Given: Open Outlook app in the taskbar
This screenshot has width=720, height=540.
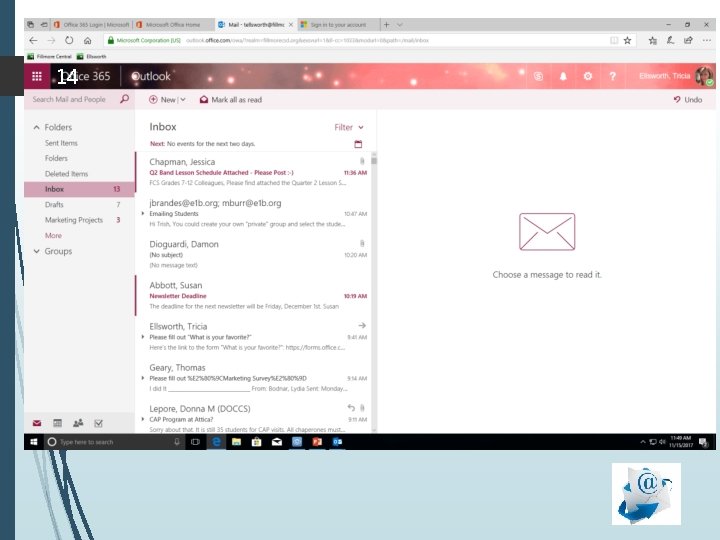Looking at the screenshot, I should click(338, 442).
